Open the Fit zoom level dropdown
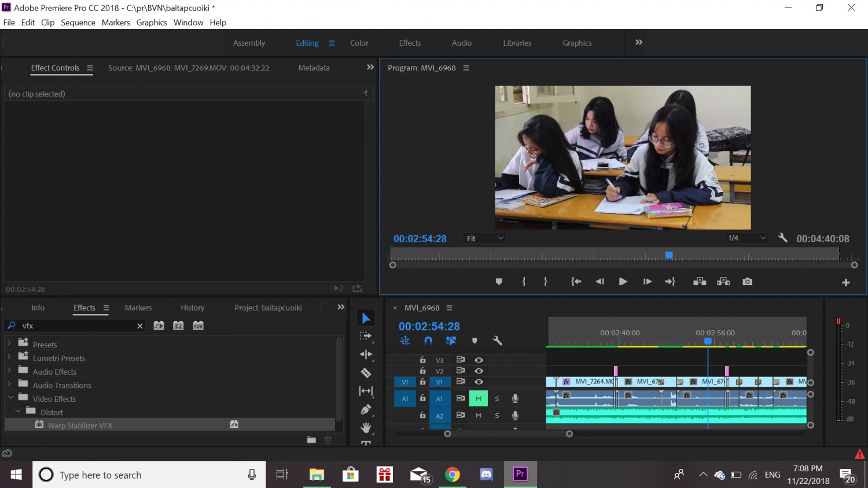868x488 pixels. coord(485,238)
